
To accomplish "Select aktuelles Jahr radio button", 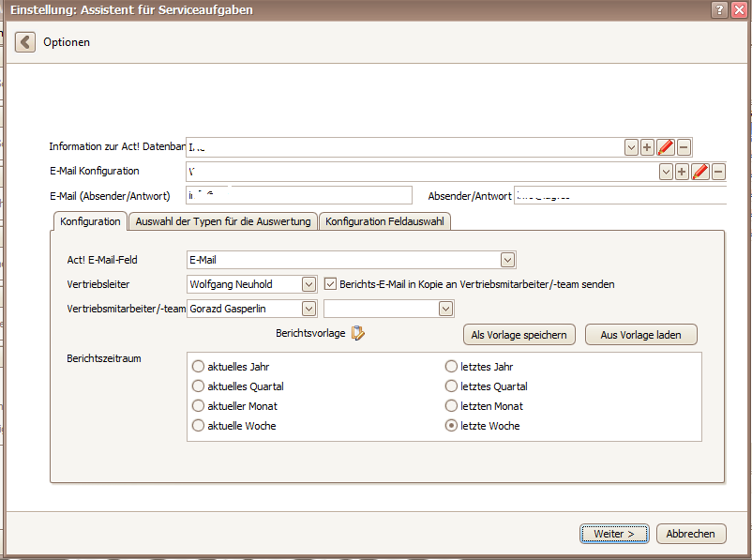I will (198, 367).
